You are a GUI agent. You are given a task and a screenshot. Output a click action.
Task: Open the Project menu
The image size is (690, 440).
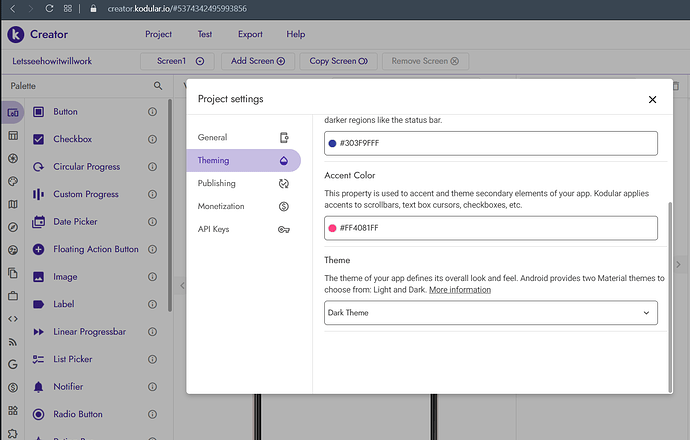click(158, 34)
